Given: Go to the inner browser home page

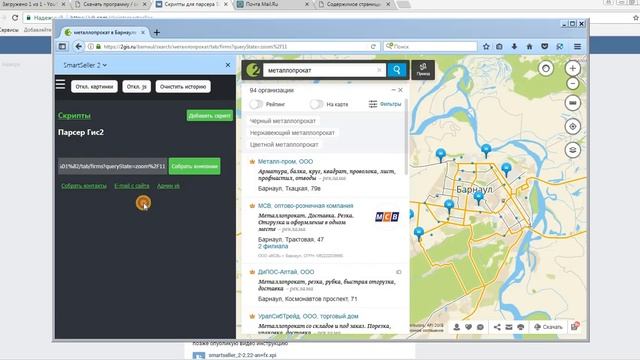Looking at the screenshot, I should [x=529, y=47].
